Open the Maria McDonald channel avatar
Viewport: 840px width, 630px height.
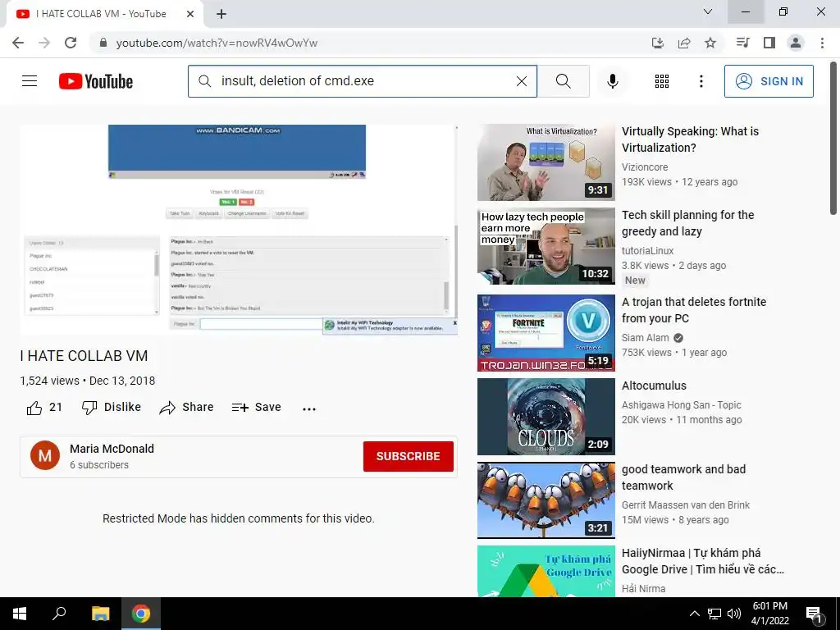click(45, 455)
